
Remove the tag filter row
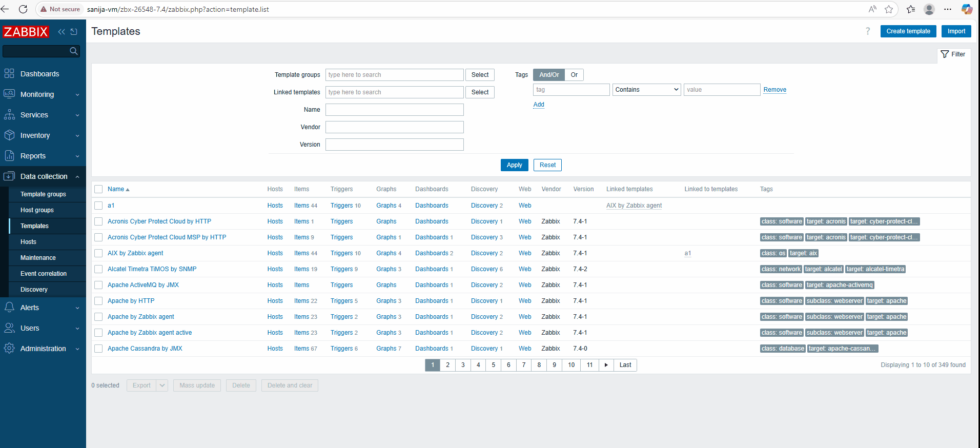pos(774,90)
